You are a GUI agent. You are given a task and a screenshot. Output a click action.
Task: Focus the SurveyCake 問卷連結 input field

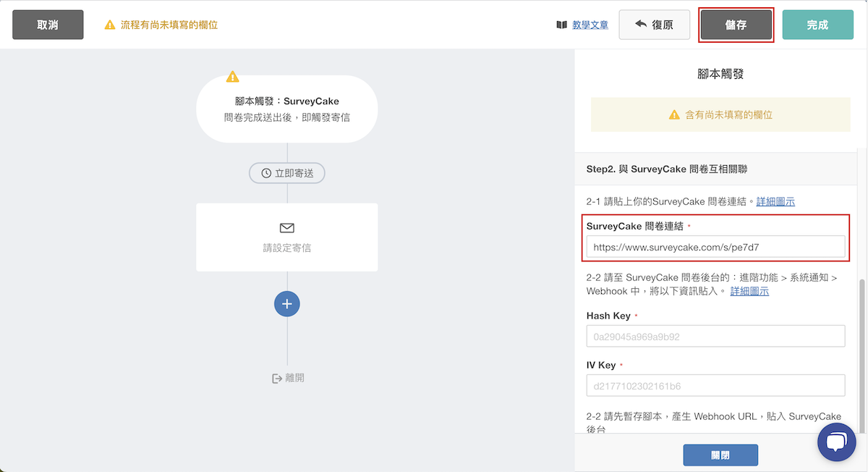[715, 247]
